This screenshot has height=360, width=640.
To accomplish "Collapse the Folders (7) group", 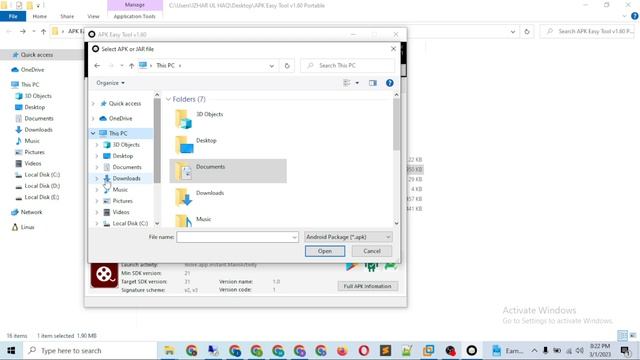I will [168, 99].
